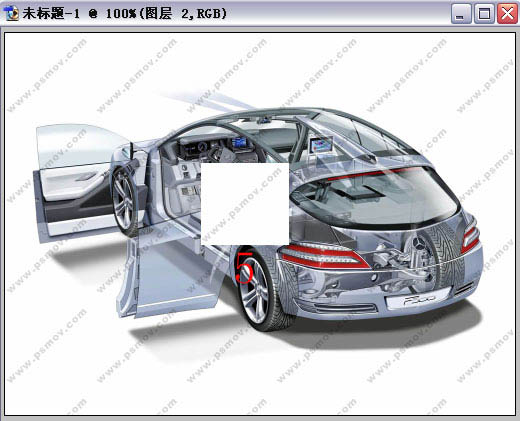Maximize the 未标题-1 document window

pyautogui.click(x=484, y=14)
